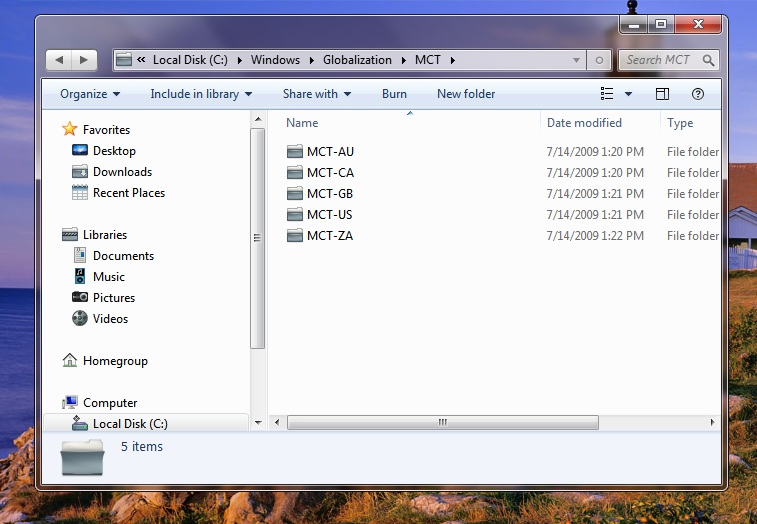Screen dimensions: 757x524
Task: Expand the arrow after MCT breadcrumb
Action: tap(453, 60)
